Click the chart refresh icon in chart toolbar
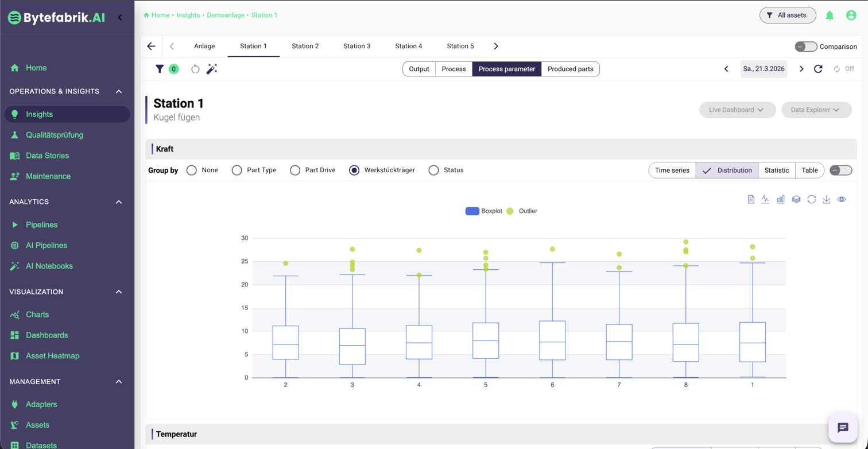The width and height of the screenshot is (868, 449). click(x=811, y=199)
